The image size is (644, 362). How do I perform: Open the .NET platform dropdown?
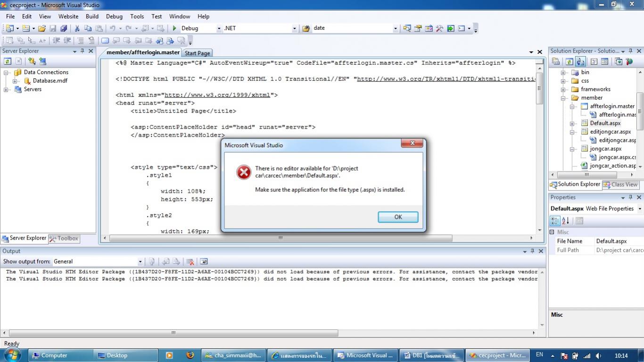(295, 28)
